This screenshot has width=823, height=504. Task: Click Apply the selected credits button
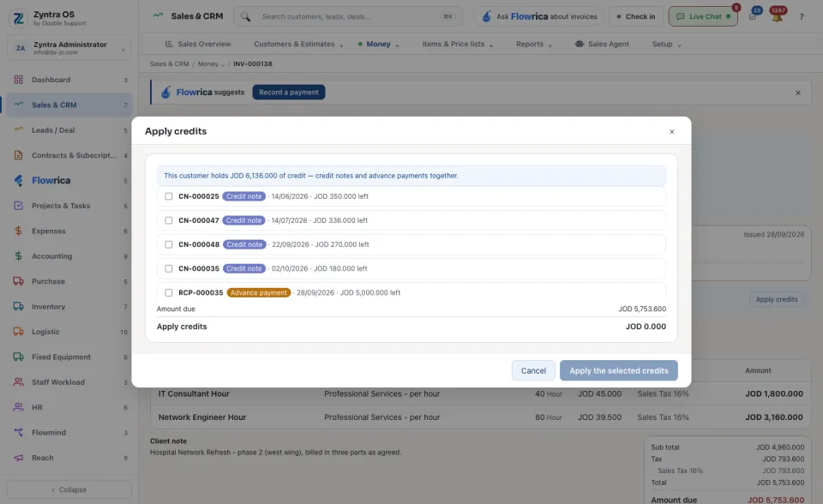click(619, 370)
